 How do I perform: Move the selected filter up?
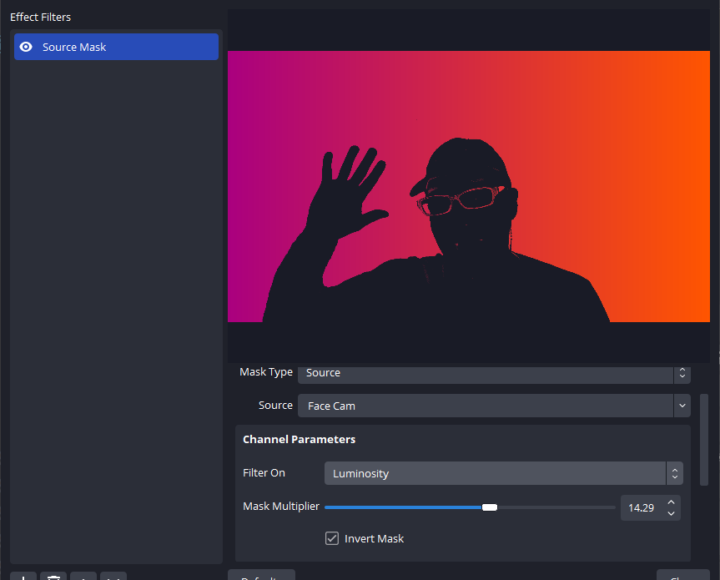tap(84, 577)
